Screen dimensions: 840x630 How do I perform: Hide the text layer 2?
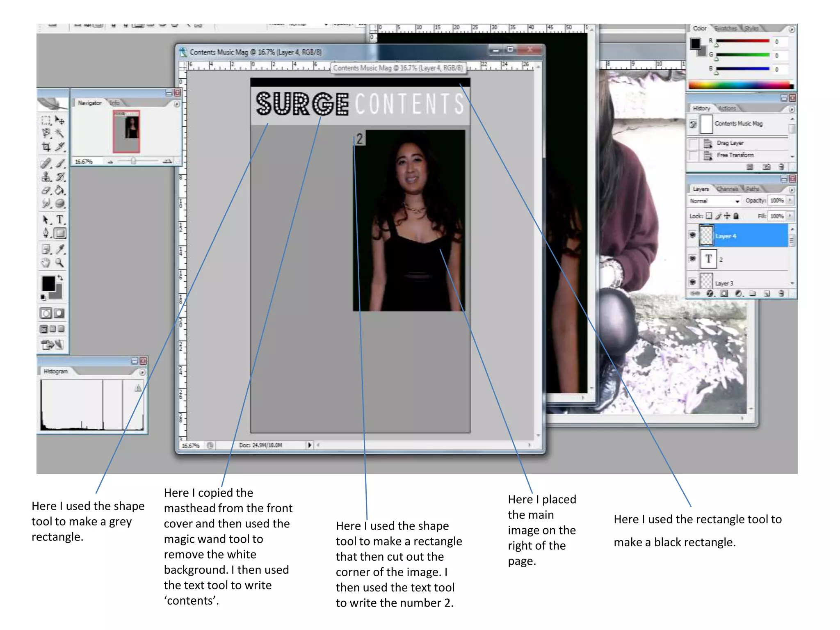tap(692, 258)
